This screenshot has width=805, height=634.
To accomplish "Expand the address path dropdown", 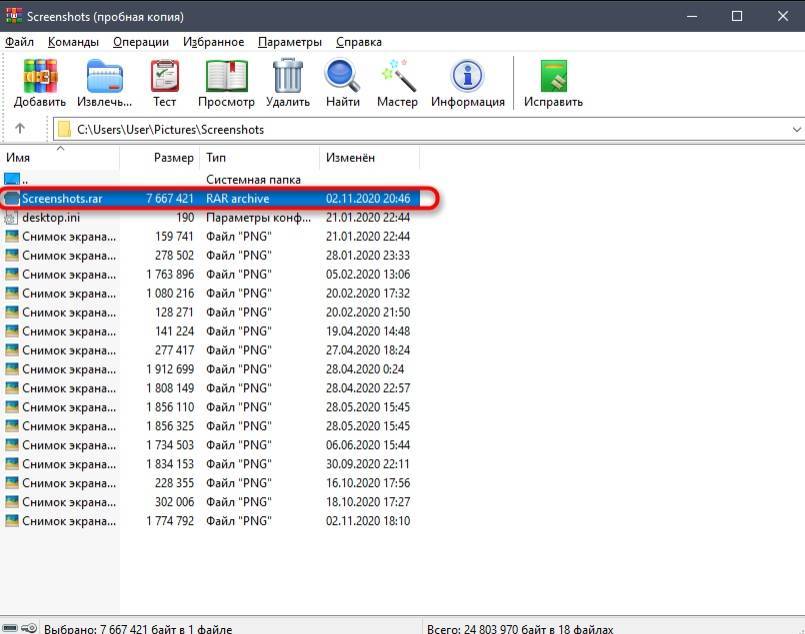I will click(x=796, y=129).
